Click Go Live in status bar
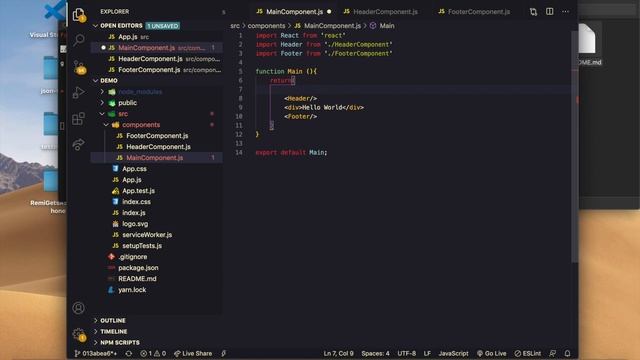The width and height of the screenshot is (640, 360). coord(491,353)
